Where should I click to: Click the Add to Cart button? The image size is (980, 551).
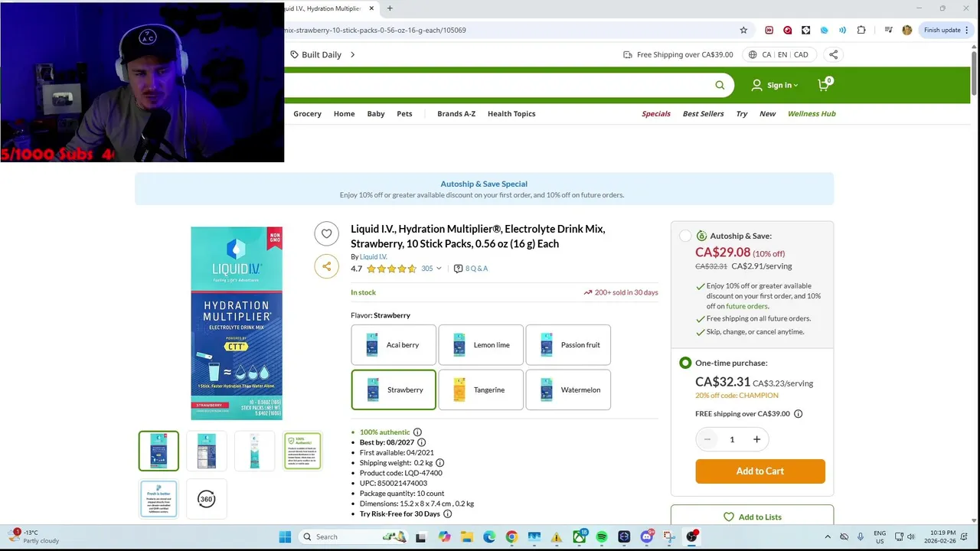point(760,471)
